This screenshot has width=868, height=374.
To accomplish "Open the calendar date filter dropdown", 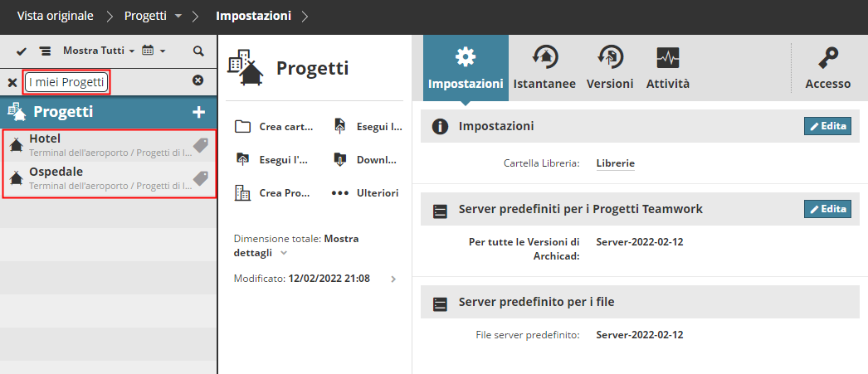I will (154, 51).
